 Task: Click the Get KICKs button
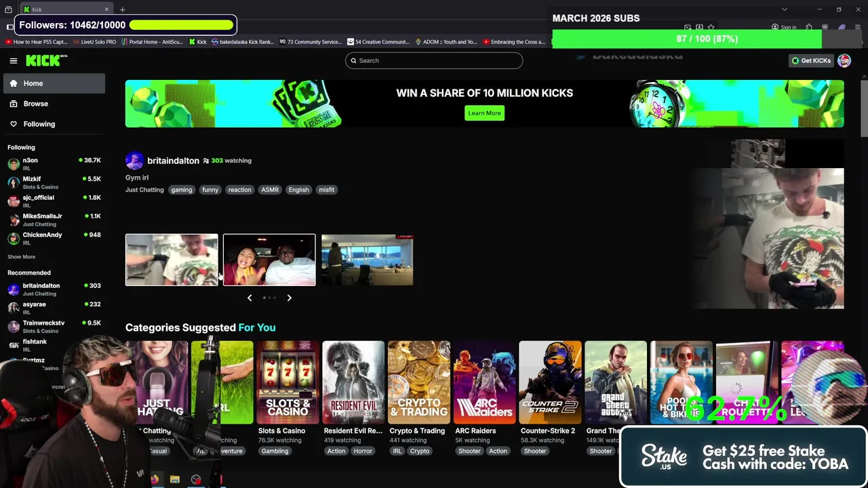811,61
